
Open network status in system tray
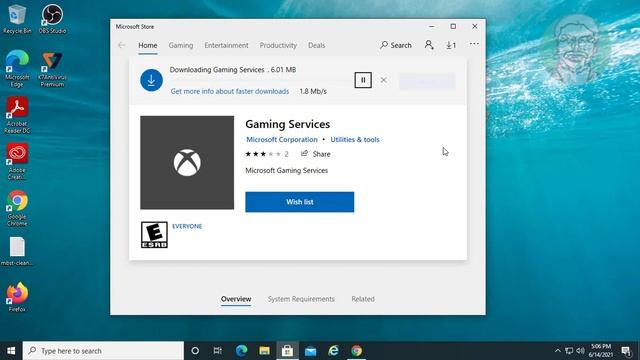pos(569,351)
